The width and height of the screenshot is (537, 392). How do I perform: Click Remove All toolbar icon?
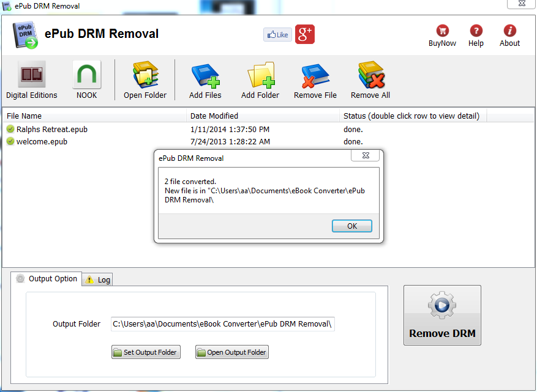click(x=370, y=75)
